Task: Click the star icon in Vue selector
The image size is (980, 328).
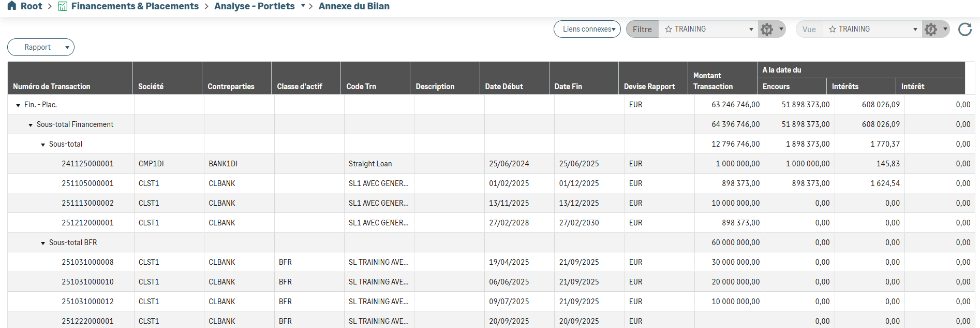Action: [x=833, y=30]
